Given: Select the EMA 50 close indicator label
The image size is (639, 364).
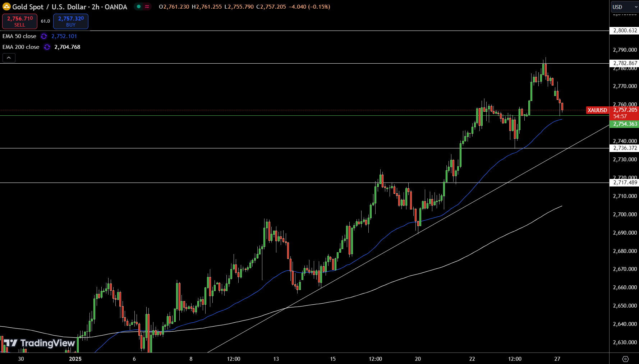Looking at the screenshot, I should point(19,36).
